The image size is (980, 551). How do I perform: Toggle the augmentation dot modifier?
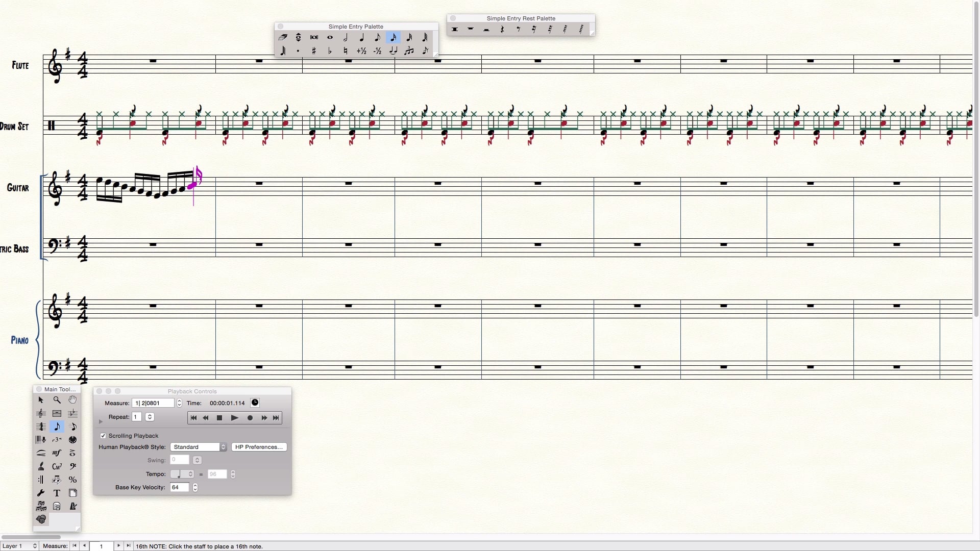[298, 51]
